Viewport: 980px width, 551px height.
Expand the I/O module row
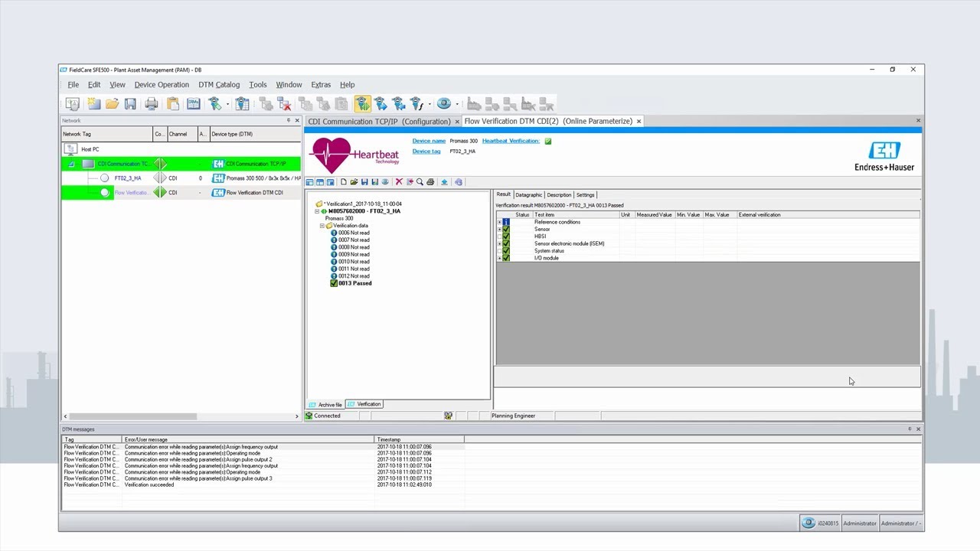[499, 258]
